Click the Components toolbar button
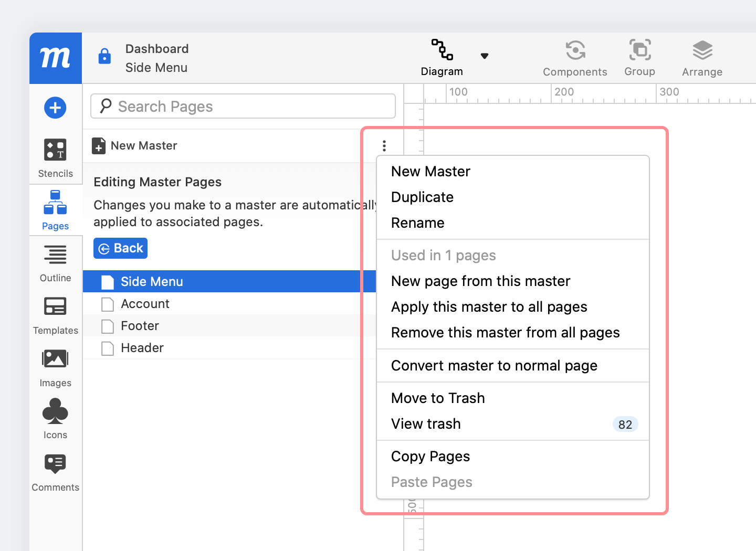The image size is (756, 551). point(575,58)
